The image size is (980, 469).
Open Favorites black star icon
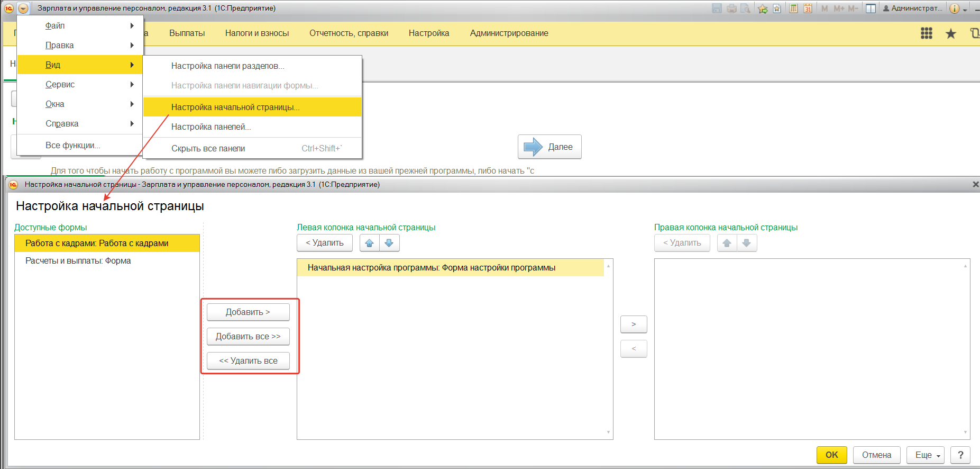click(x=951, y=34)
